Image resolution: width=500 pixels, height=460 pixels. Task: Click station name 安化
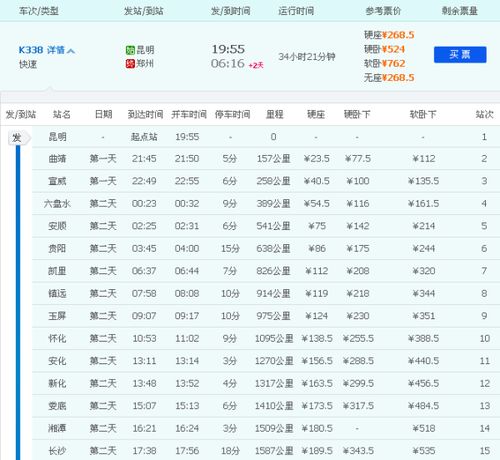[x=57, y=361]
